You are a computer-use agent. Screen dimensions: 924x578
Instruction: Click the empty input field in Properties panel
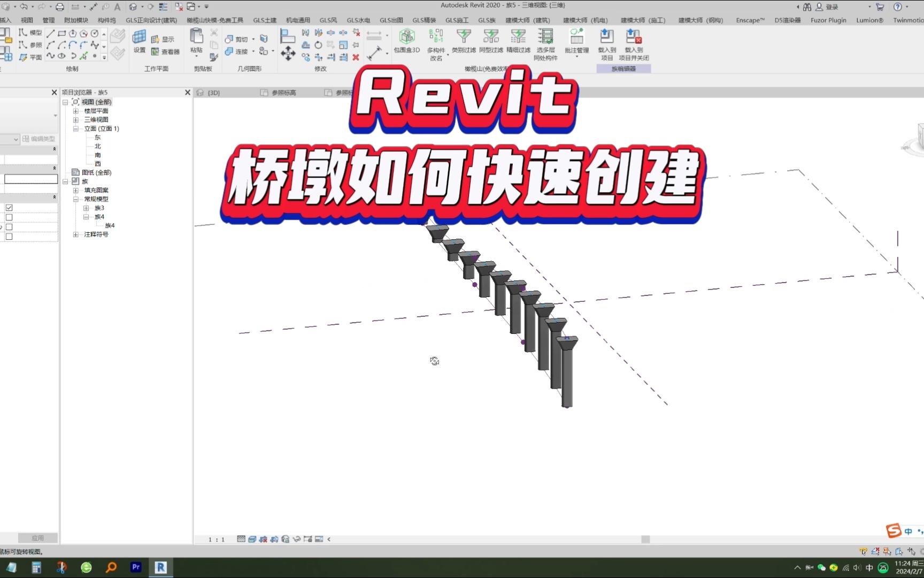click(x=31, y=179)
